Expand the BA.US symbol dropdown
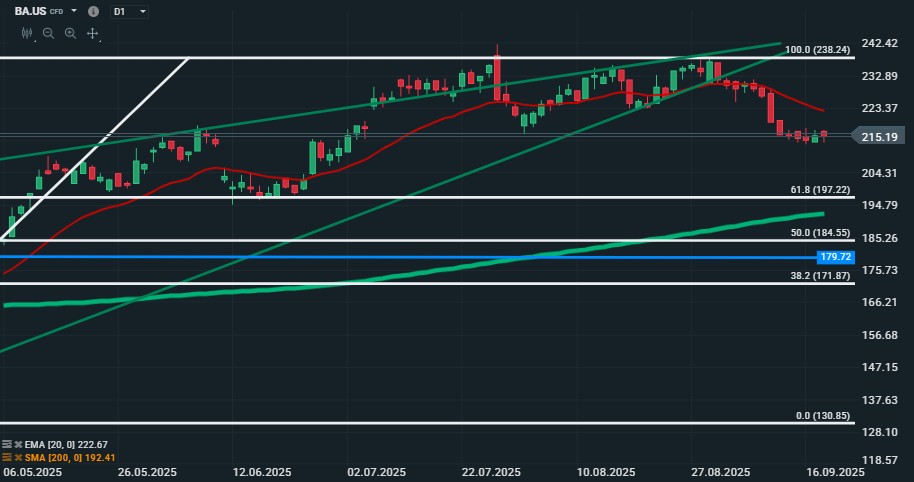 click(x=76, y=11)
